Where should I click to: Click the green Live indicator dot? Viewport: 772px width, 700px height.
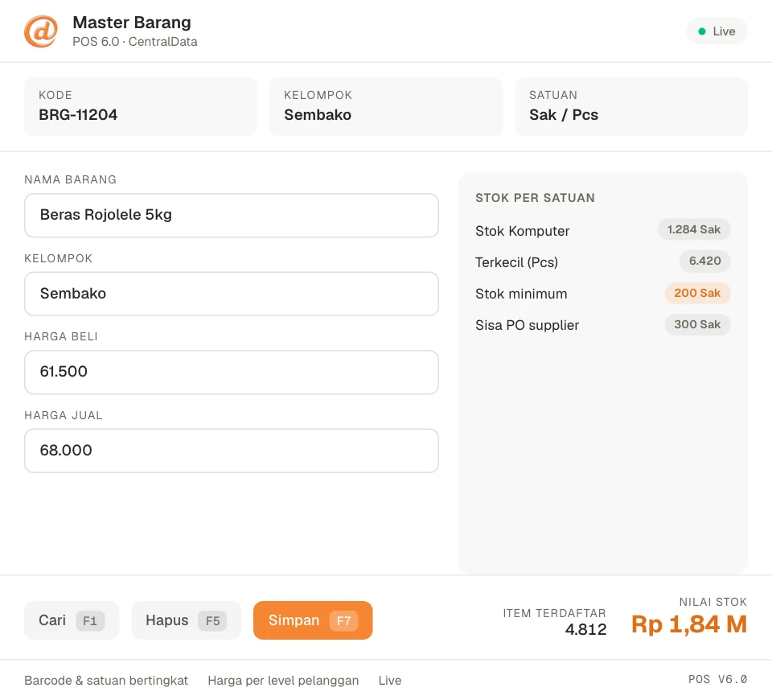pos(702,31)
